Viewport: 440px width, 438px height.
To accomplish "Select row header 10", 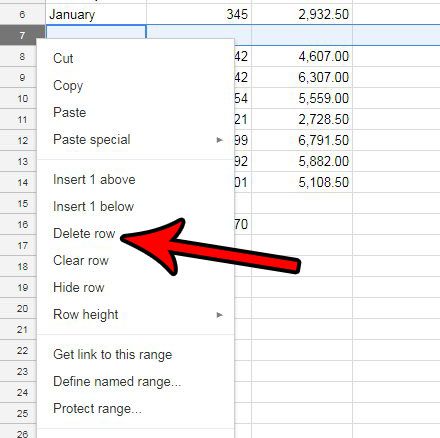I will 18,98.
